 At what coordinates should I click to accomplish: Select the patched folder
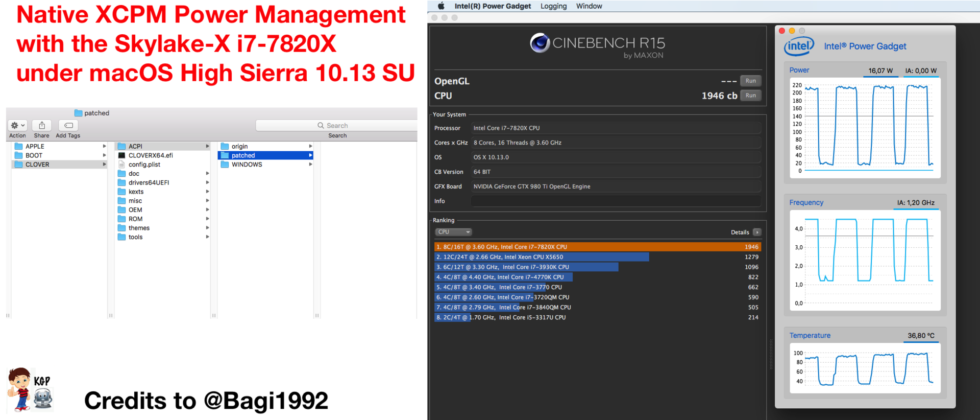[x=266, y=155]
